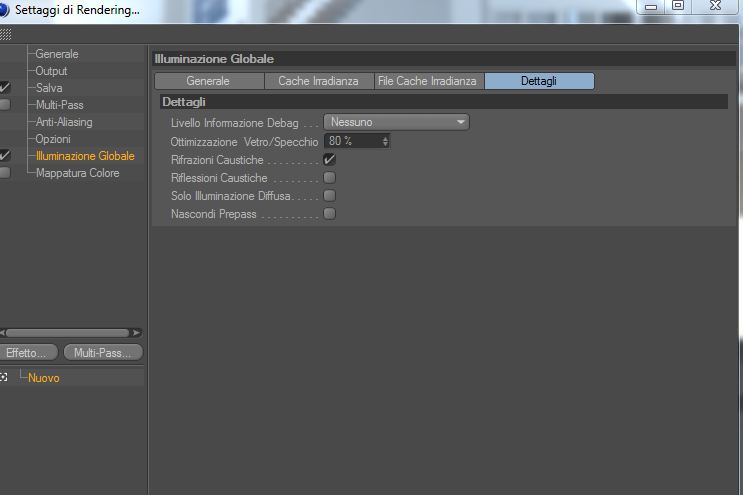
Task: Enable the Riflessioni Caustiche checkbox
Action: pyautogui.click(x=329, y=178)
